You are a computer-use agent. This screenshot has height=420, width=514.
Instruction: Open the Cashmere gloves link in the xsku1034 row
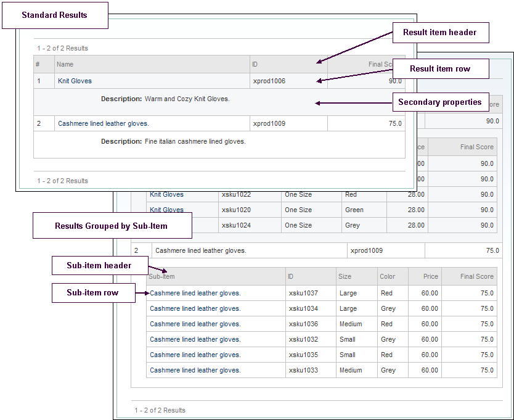pos(195,309)
